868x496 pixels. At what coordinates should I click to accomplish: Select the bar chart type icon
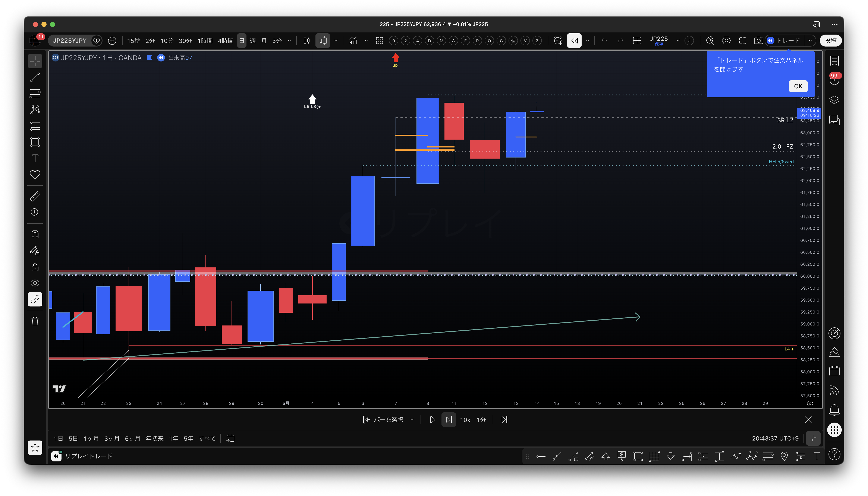[x=306, y=41]
